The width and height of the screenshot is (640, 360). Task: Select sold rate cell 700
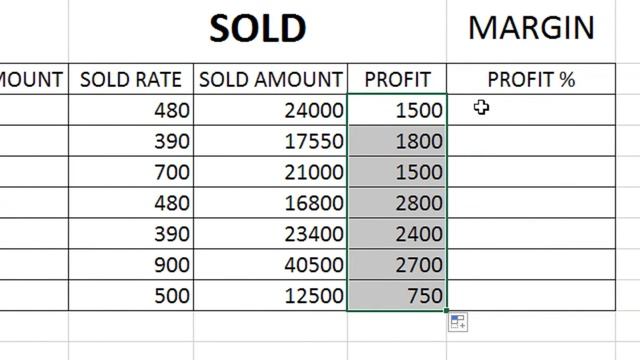131,172
